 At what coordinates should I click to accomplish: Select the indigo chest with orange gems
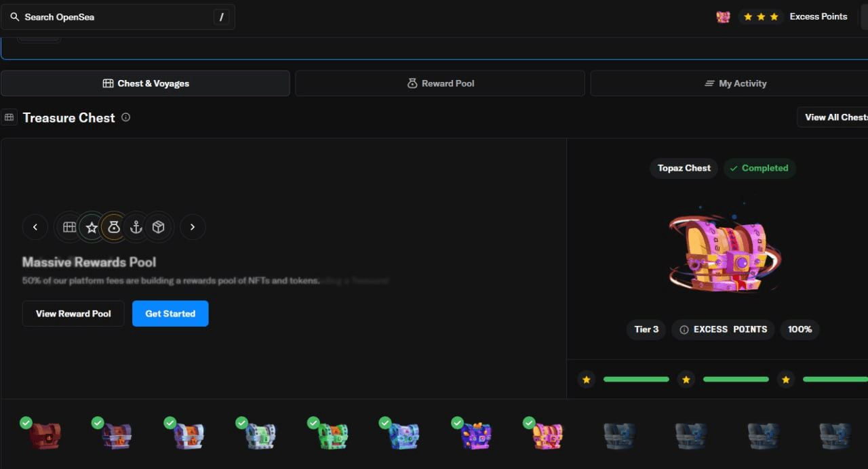tap(477, 436)
